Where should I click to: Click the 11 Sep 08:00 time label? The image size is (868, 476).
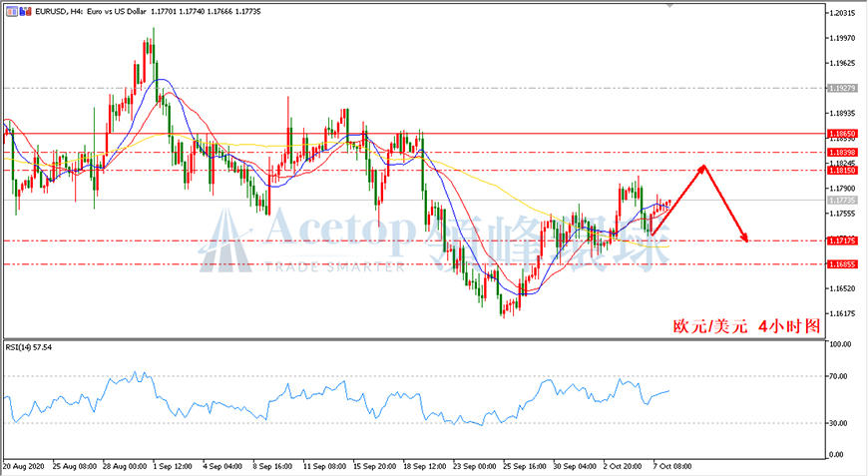[x=324, y=467]
